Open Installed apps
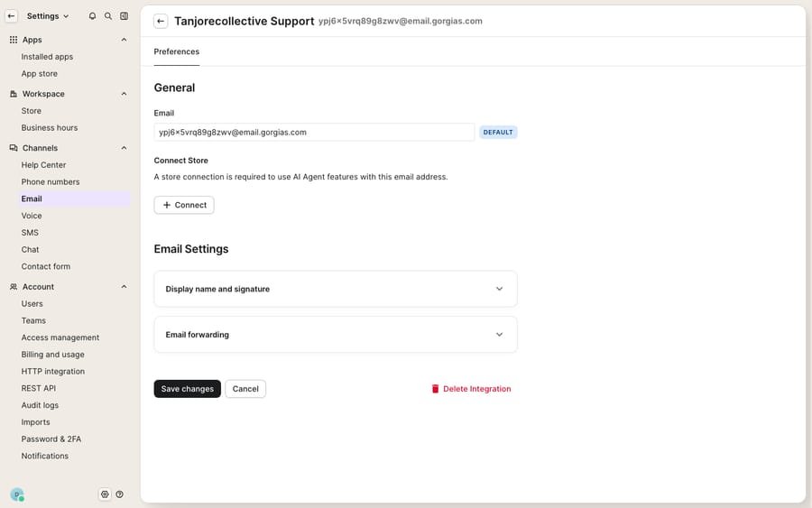This screenshot has width=812, height=508. (x=47, y=57)
